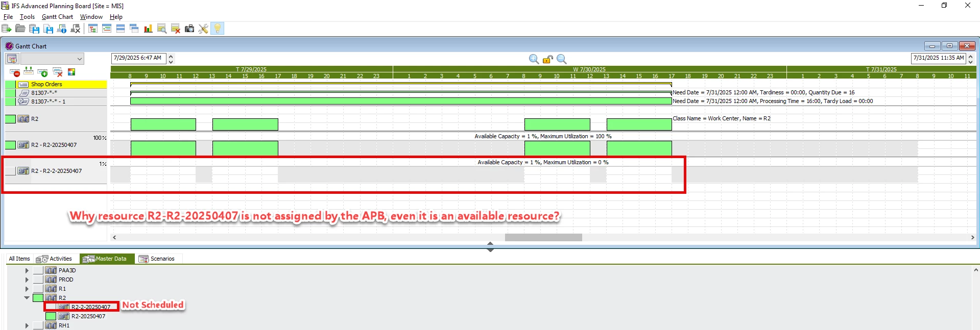This screenshot has height=330, width=980.
Task: Increase the 7/29/2025 start date spinner
Action: click(x=171, y=56)
